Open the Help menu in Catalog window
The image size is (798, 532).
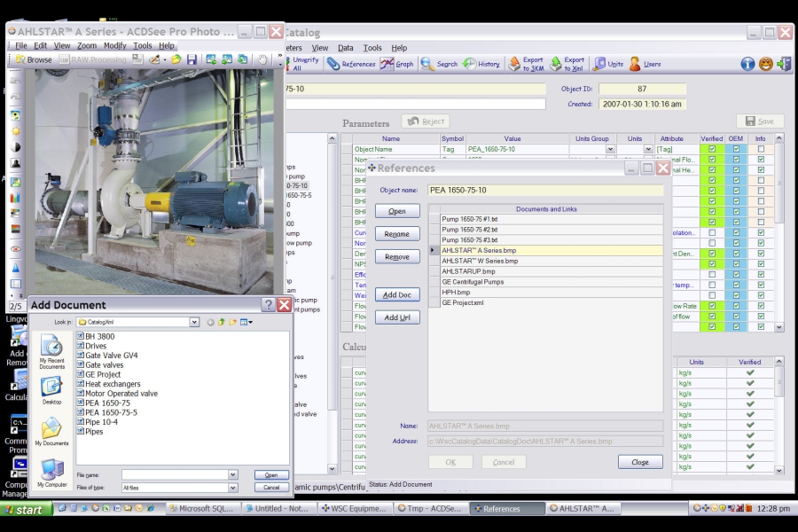tap(399, 48)
